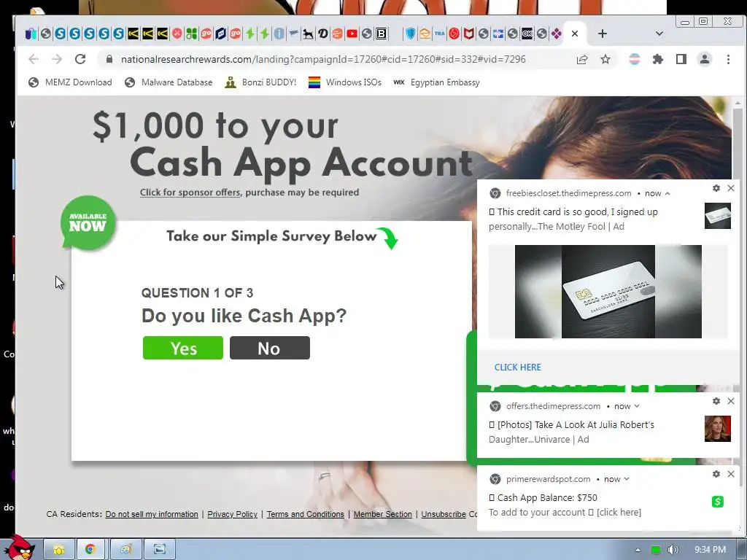The image size is (747, 560).
Task: Open the Terms and Conditions link
Action: pos(306,514)
